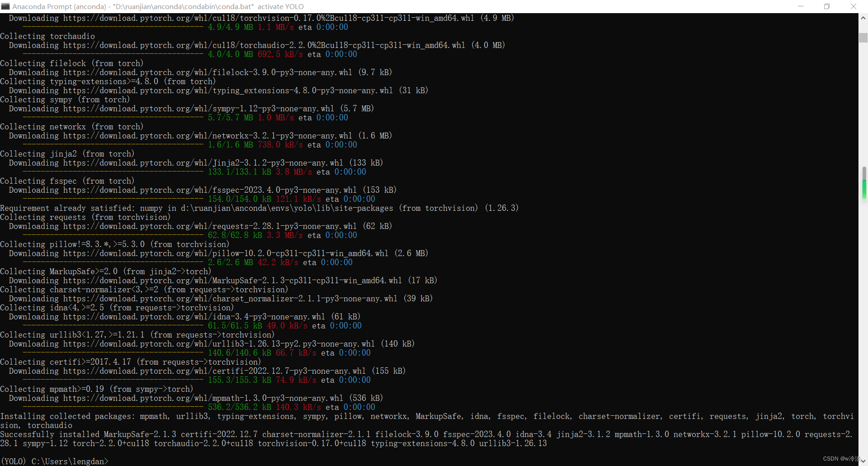Click the '140.6/140.6 kB' progress text
This screenshot has height=466, width=868.
[240, 353]
